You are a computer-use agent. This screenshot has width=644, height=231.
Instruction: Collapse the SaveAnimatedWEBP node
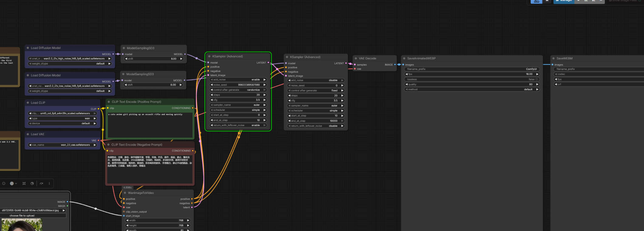404,58
